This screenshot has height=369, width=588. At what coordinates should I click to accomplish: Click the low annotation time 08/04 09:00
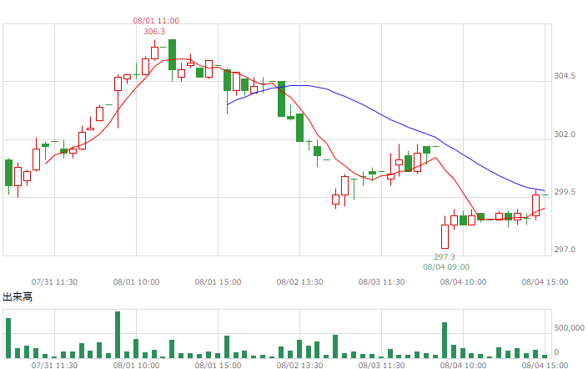tap(446, 267)
